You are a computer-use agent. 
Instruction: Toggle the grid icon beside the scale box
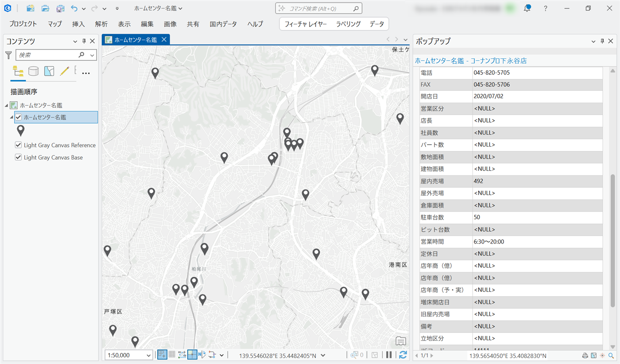172,355
